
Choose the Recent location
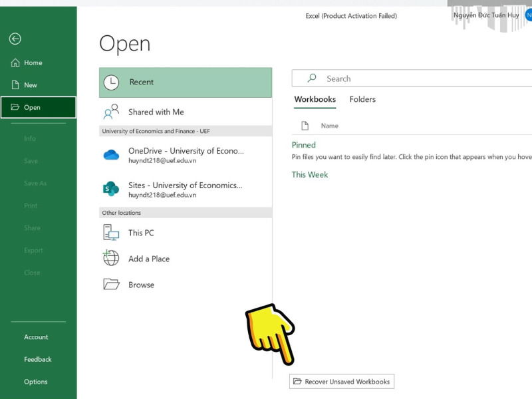coord(186,82)
